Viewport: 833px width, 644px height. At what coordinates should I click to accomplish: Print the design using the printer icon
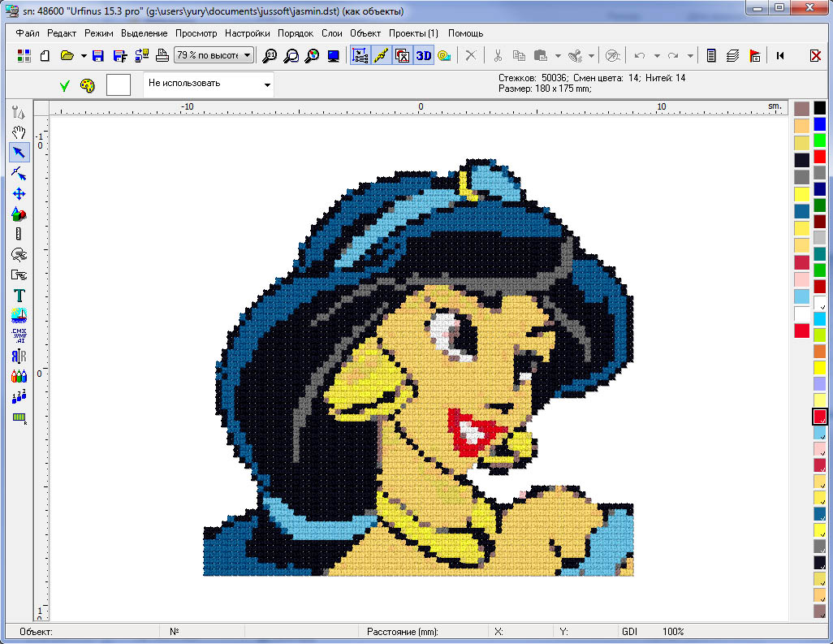162,55
